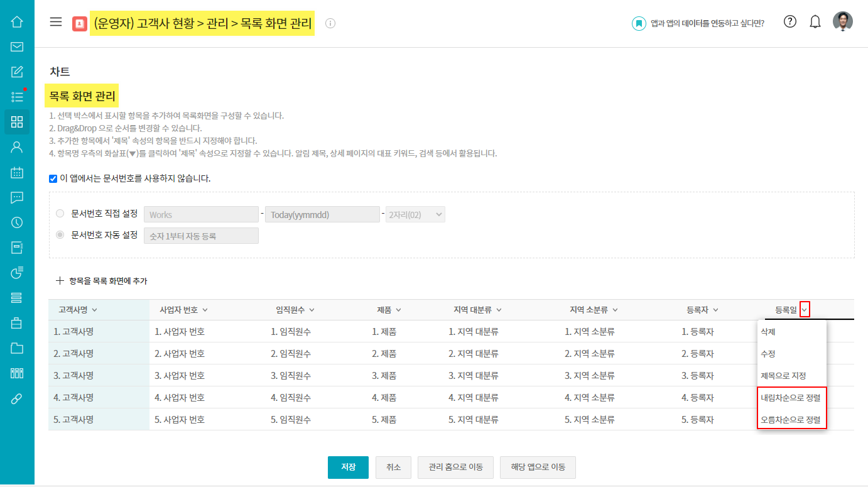Open the user profile avatar
This screenshot has height=487, width=868.
click(843, 22)
